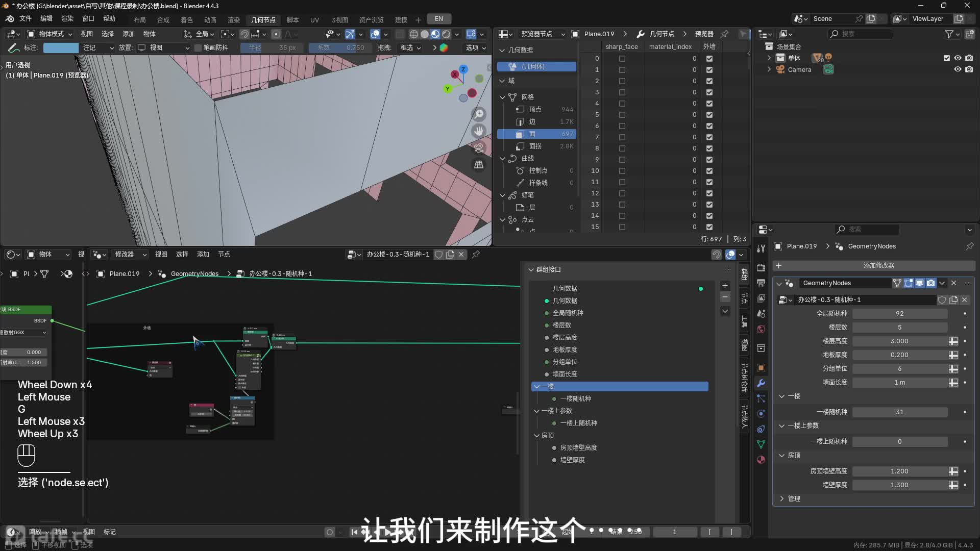980x551 pixels.
Task: Click the filter funnel in the outliner
Action: (949, 34)
